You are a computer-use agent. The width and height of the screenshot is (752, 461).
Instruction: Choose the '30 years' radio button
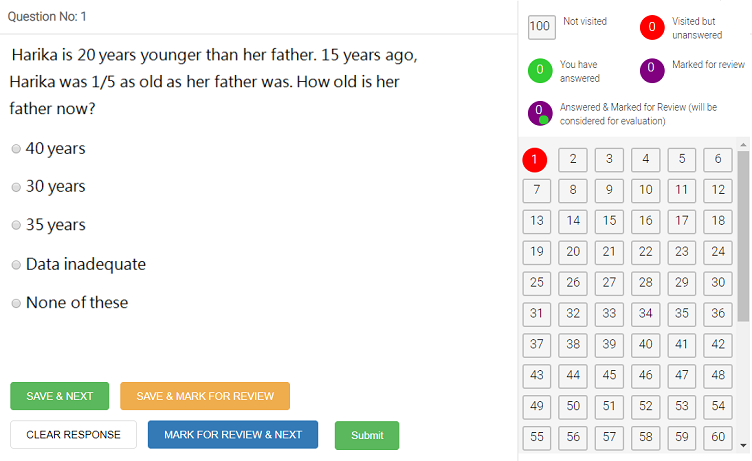16,187
